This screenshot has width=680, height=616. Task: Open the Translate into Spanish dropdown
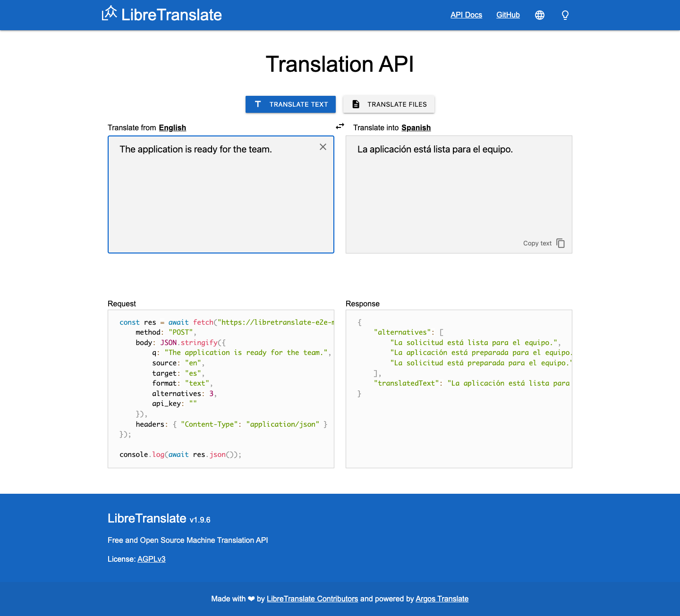(x=416, y=127)
